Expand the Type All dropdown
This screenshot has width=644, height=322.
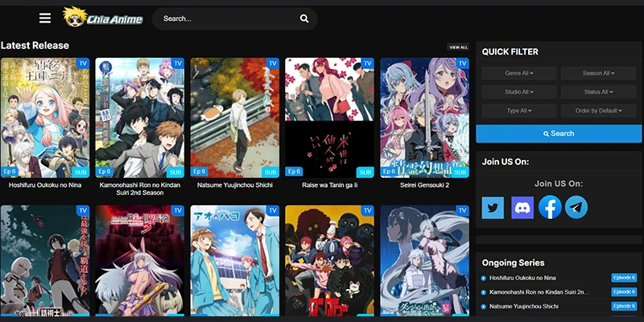[518, 110]
